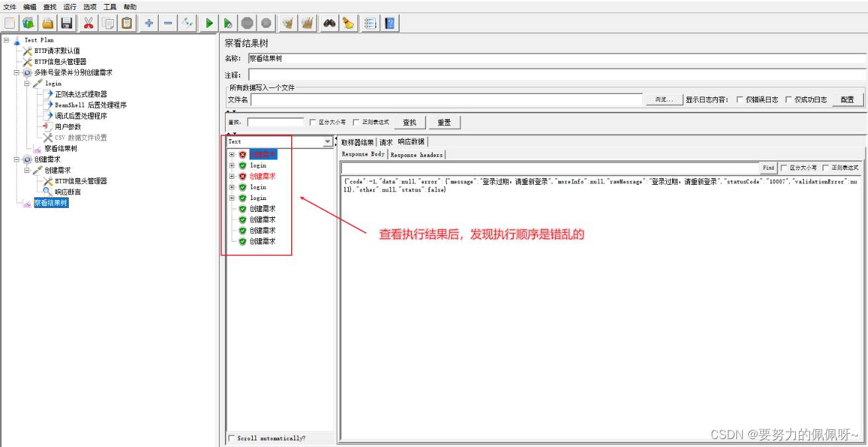Open the 帮助 menu
Screen dimensions: 868x447
click(x=130, y=7)
